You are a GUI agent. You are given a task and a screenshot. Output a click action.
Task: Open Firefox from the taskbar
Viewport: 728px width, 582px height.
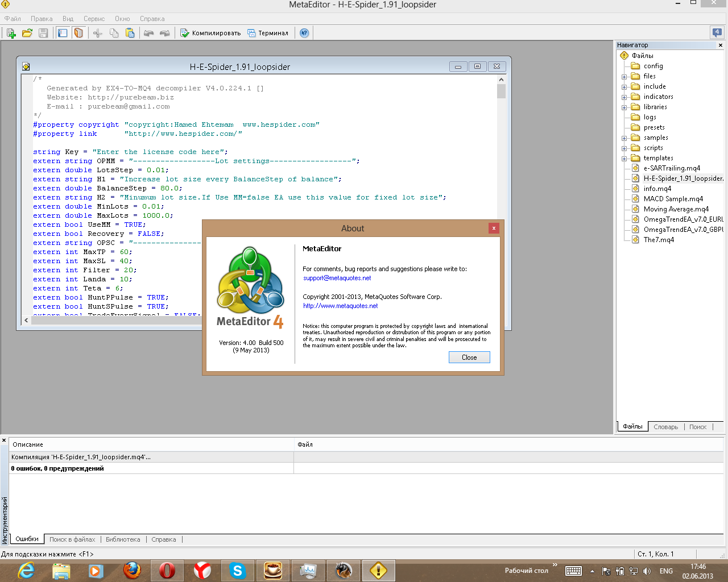pyautogui.click(x=132, y=570)
